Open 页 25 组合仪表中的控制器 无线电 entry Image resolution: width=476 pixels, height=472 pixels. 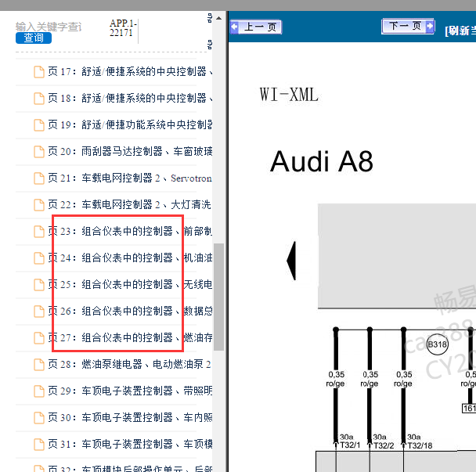(x=130, y=284)
